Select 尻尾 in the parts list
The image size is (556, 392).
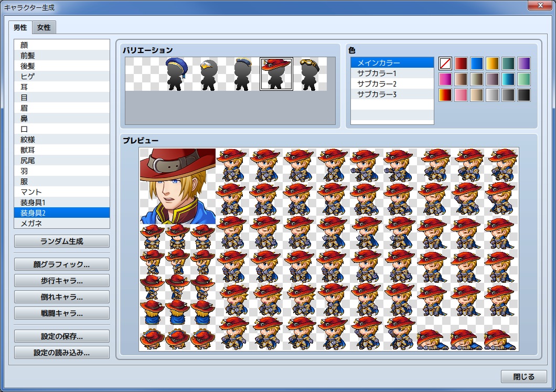62,161
